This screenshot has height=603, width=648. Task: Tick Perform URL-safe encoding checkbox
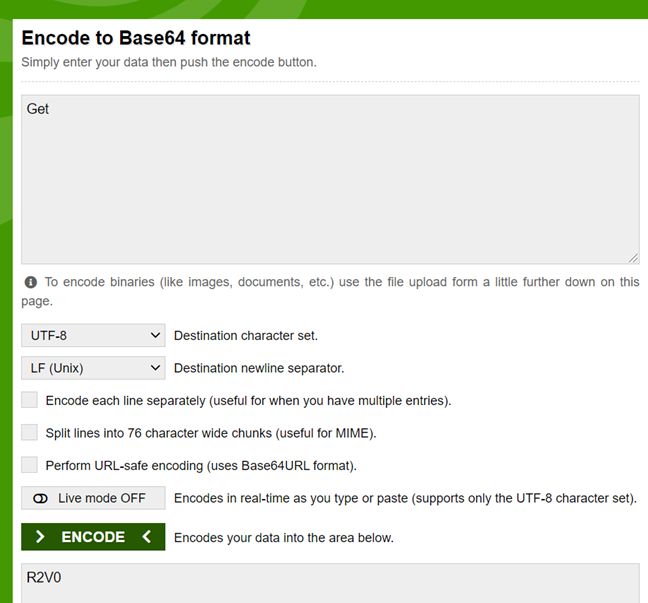[x=29, y=465]
